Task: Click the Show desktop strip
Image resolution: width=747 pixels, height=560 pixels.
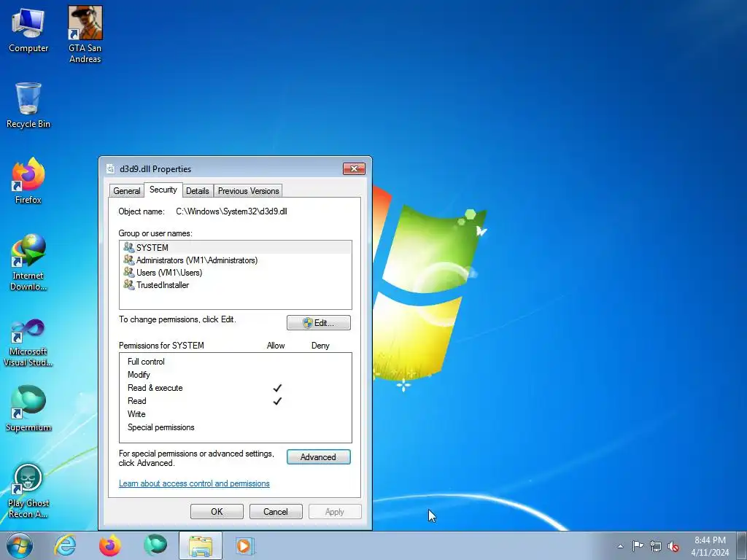Action: click(x=742, y=545)
